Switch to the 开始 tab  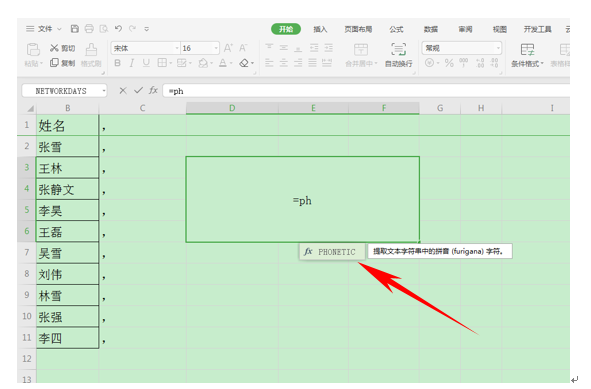286,29
